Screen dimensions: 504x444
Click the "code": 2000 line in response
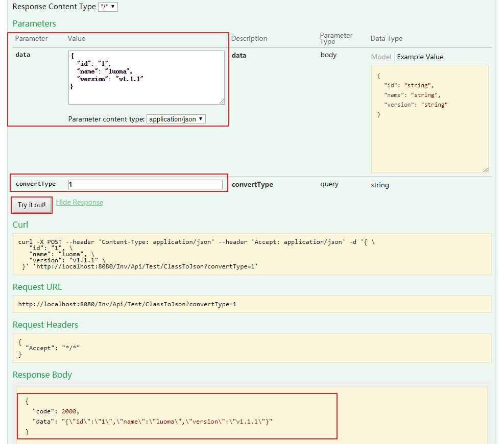(56, 411)
